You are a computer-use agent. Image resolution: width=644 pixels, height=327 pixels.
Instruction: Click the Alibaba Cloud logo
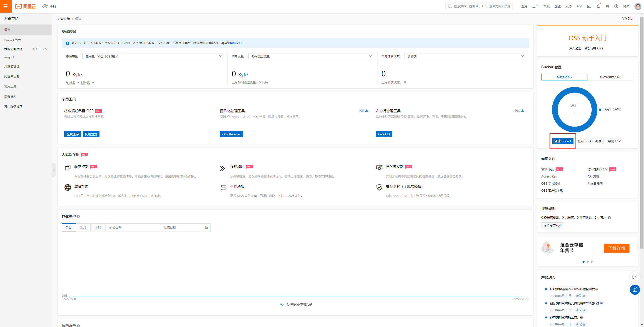point(25,6)
